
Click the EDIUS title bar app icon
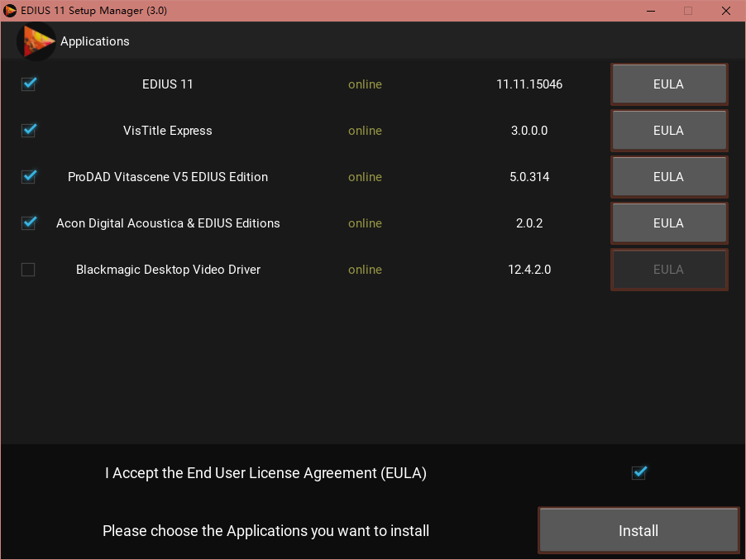click(10, 11)
